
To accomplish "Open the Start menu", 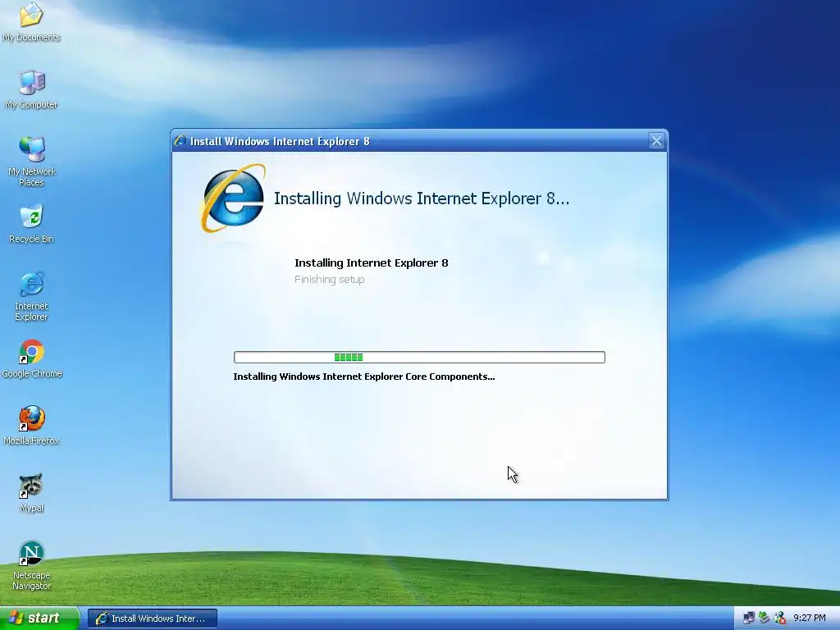I will point(39,618).
